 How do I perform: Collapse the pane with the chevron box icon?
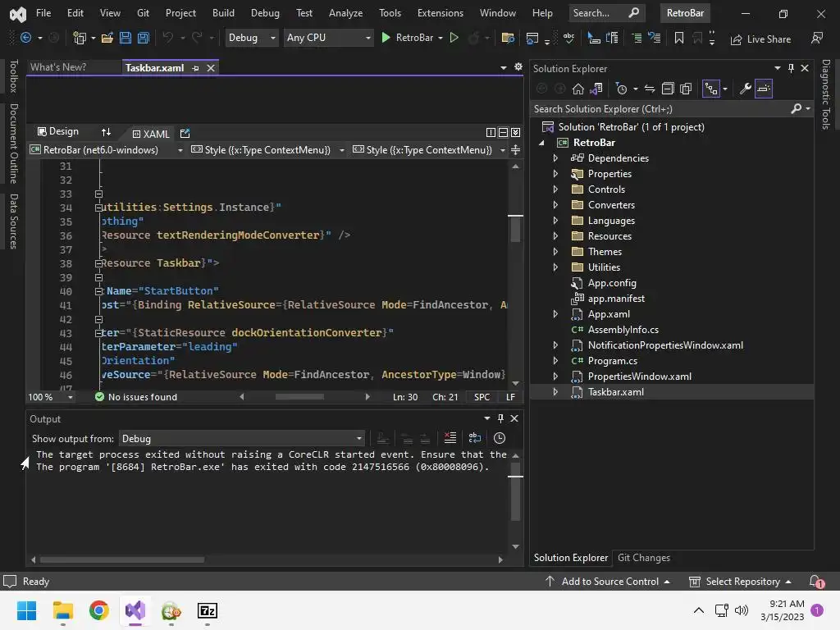[515, 132]
